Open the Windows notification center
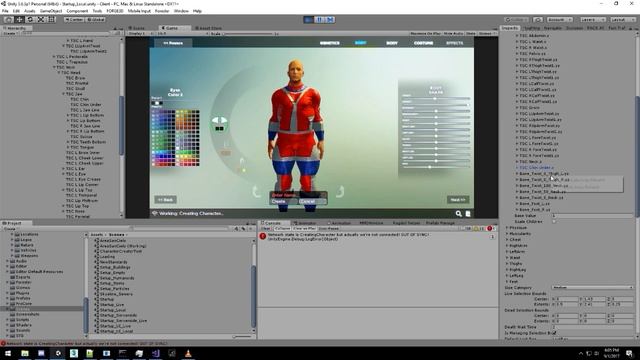640x360 pixels. tap(629, 353)
